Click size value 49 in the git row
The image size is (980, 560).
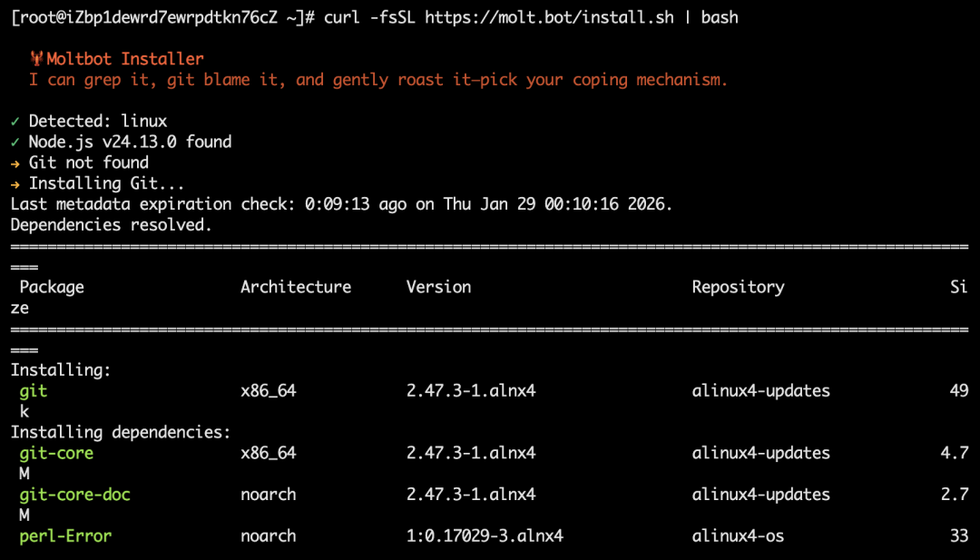tap(959, 391)
